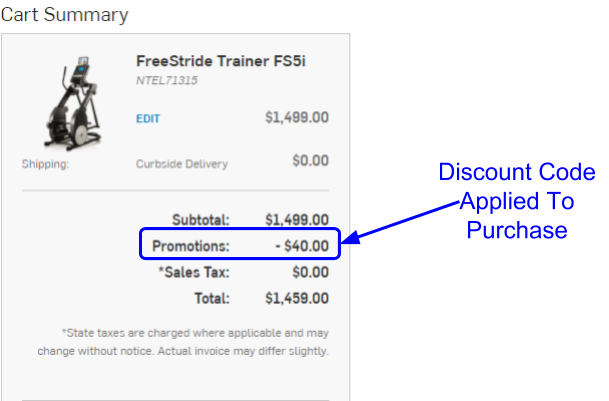Click the total amount $1,459.00

(297, 298)
